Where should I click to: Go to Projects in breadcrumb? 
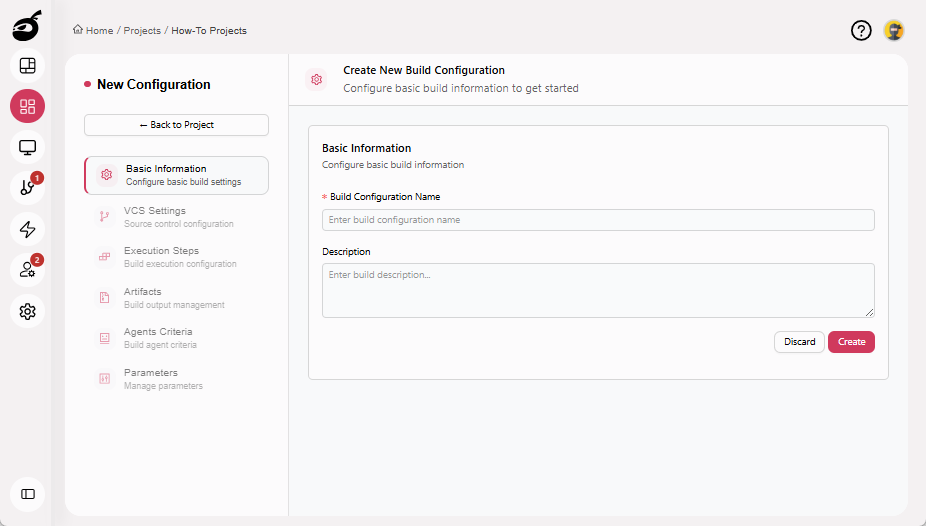point(142,31)
